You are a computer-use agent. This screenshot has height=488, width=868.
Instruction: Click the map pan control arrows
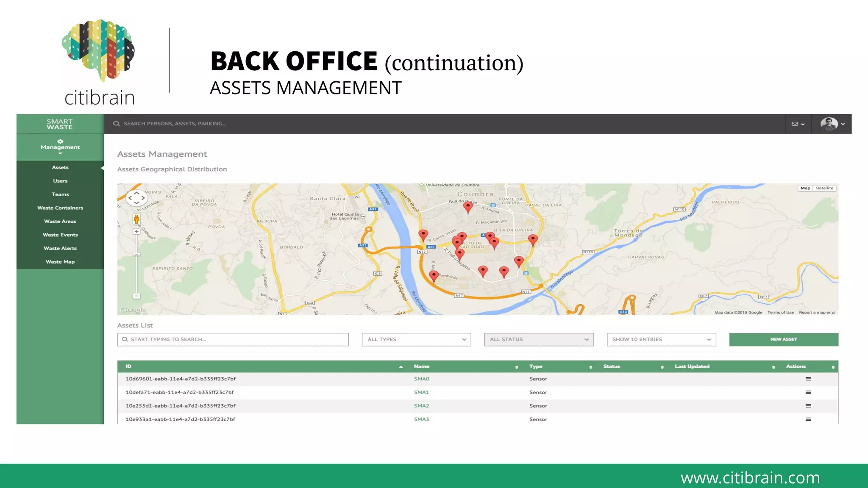pos(136,197)
